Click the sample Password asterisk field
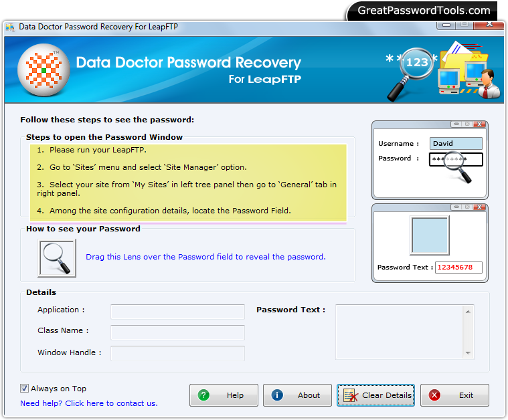This screenshot has height=420, width=508. coord(456,159)
